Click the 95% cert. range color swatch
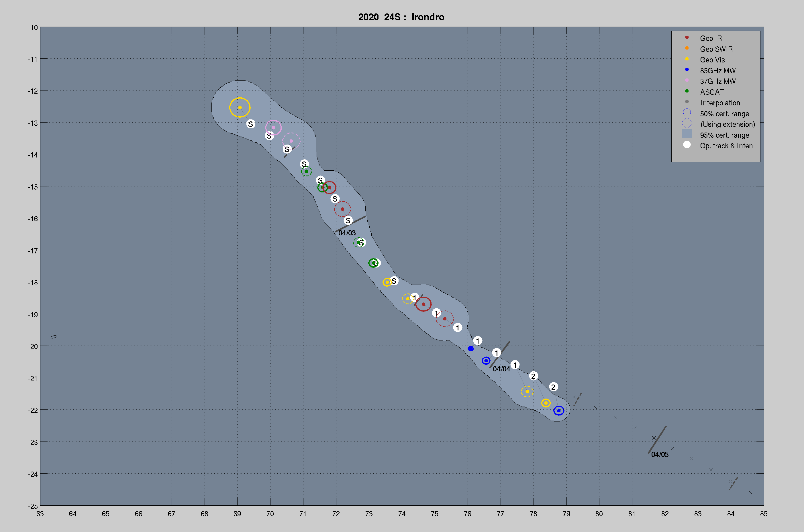Image resolution: width=804 pixels, height=532 pixels. pyautogui.click(x=687, y=134)
